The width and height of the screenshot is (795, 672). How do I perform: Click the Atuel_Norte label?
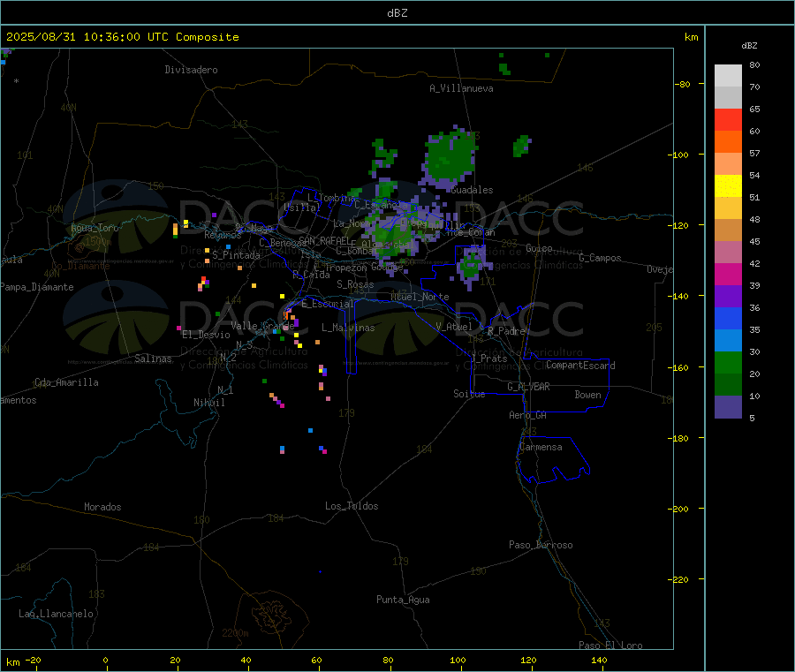pos(420,297)
